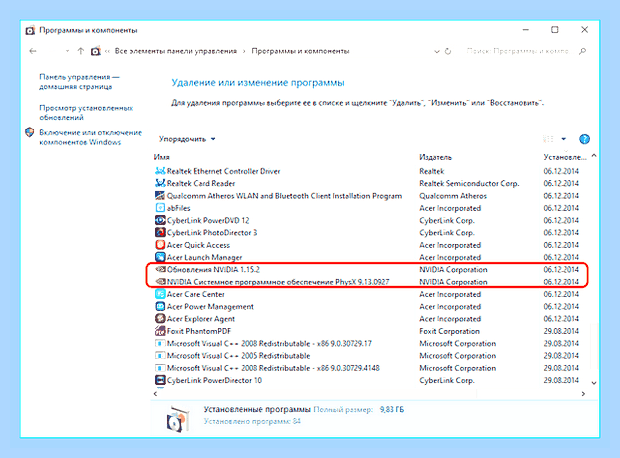This screenshot has width=620, height=458.
Task: Open the view options dropdown arrow
Action: click(x=563, y=139)
